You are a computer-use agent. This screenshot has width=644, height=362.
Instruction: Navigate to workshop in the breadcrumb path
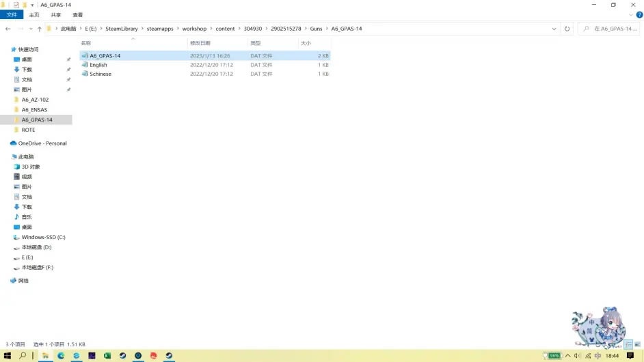pos(194,29)
